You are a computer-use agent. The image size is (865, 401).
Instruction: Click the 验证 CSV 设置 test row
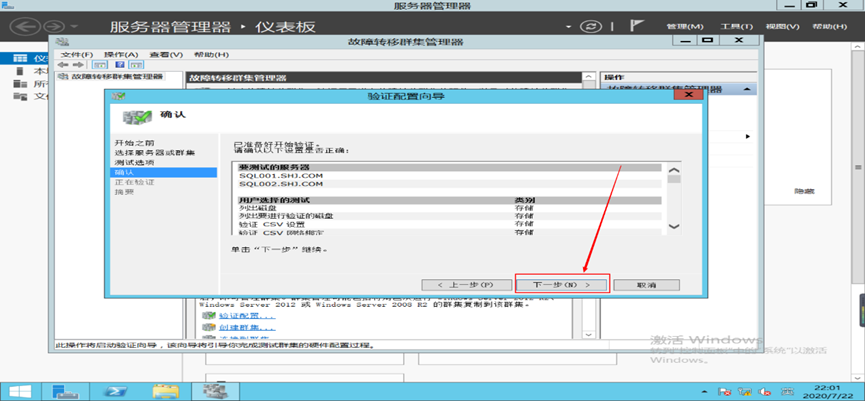pyautogui.click(x=450, y=224)
